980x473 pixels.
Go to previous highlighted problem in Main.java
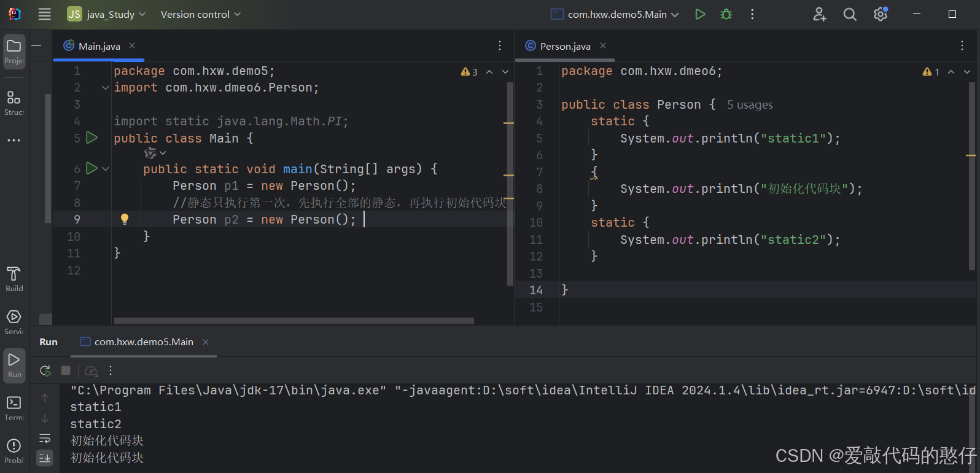coord(489,72)
